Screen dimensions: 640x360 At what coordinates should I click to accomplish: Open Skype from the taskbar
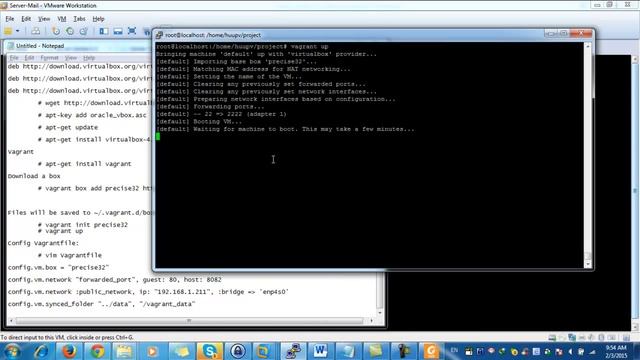[x=209, y=351]
